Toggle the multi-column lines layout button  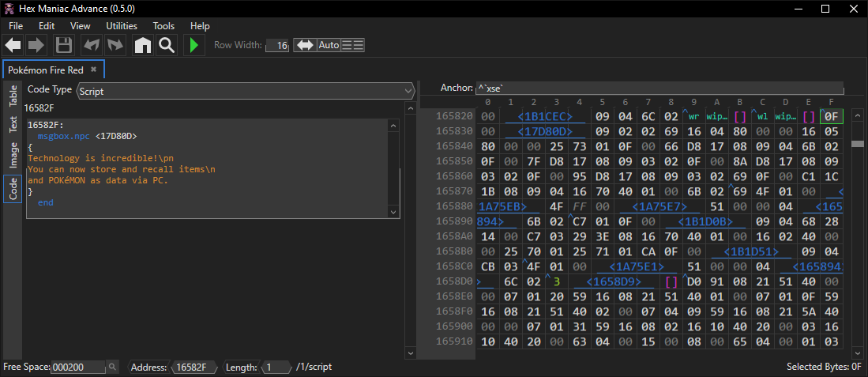click(x=352, y=45)
